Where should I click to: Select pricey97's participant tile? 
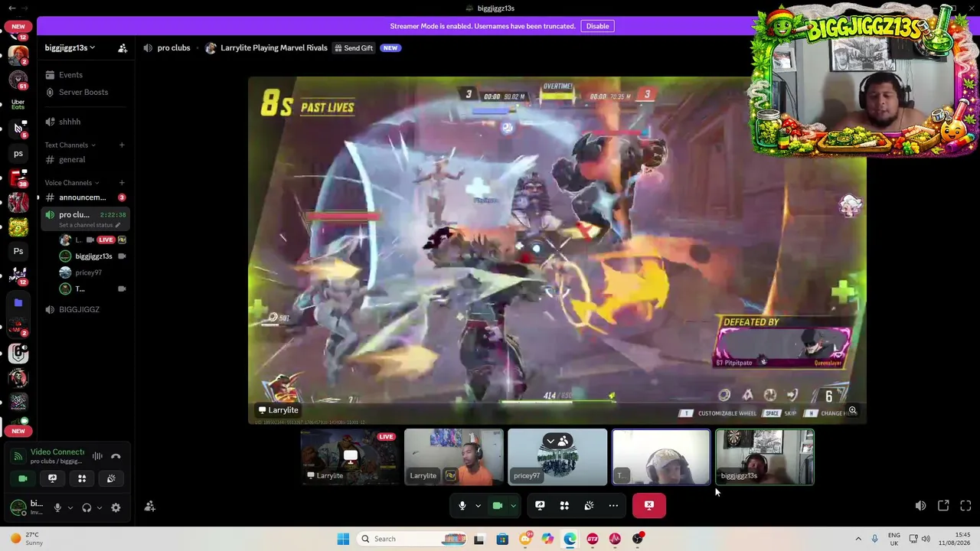tap(557, 457)
